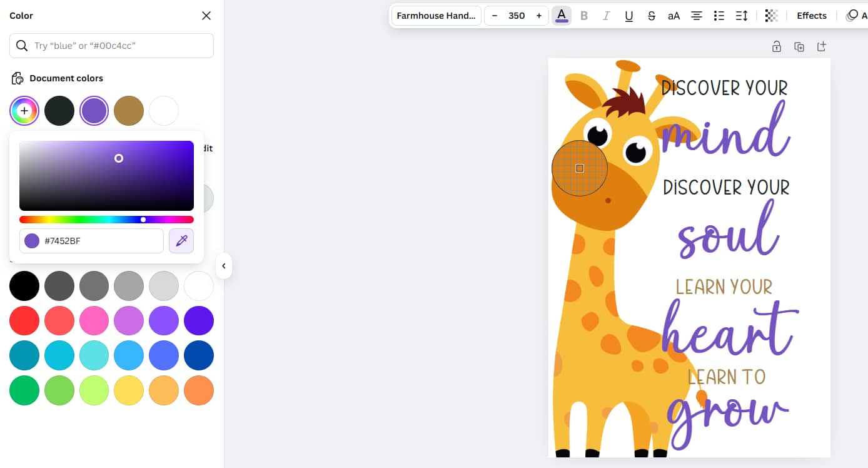Image resolution: width=868 pixels, height=468 pixels.
Task: Open the transparency checkerboard control
Action: click(772, 16)
